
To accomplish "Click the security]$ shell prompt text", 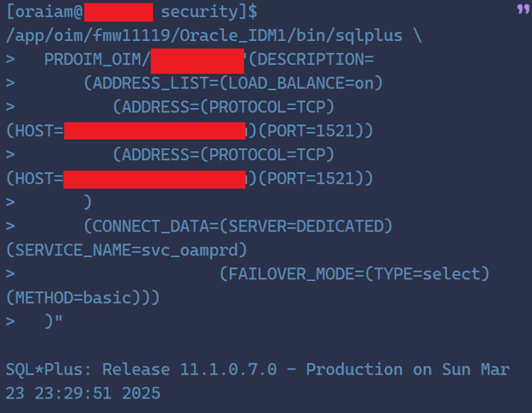I will click(209, 12).
